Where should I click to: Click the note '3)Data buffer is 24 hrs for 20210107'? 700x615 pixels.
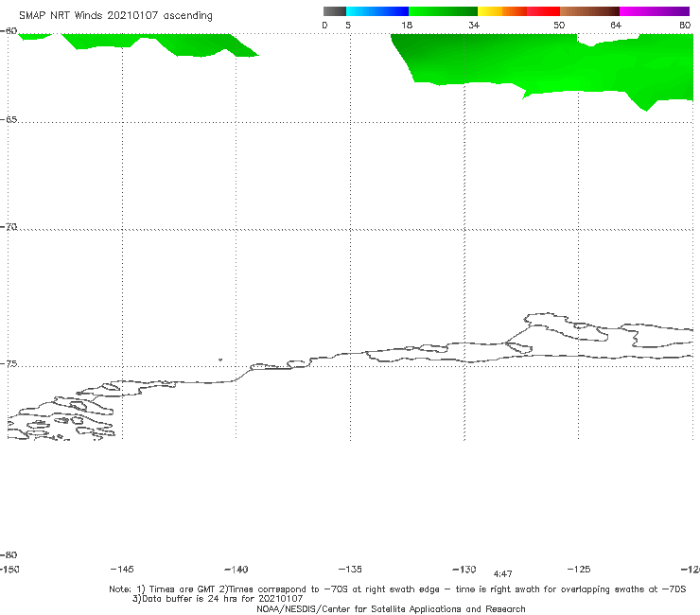point(218,599)
